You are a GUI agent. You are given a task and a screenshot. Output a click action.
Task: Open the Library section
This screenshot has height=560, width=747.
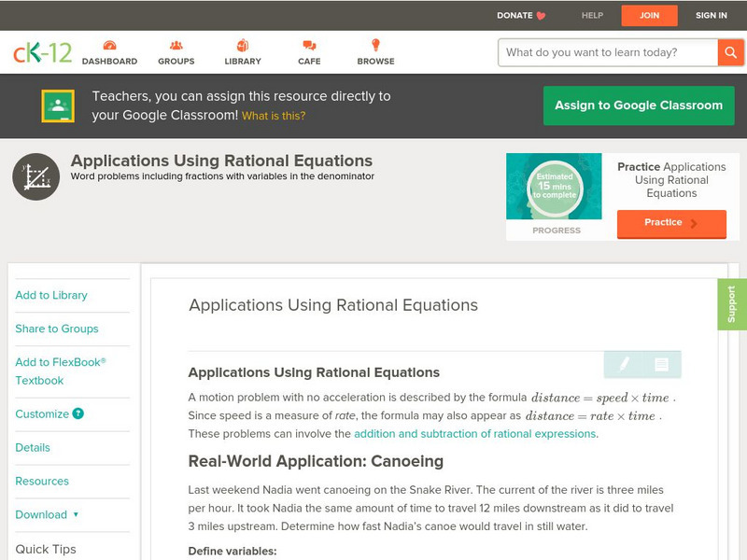click(242, 53)
